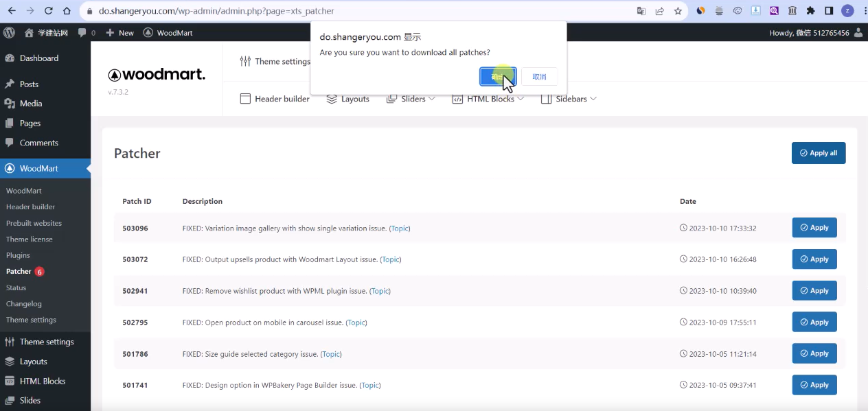Open the WordPress logo menu
The height and width of the screenshot is (411, 868).
(10, 32)
